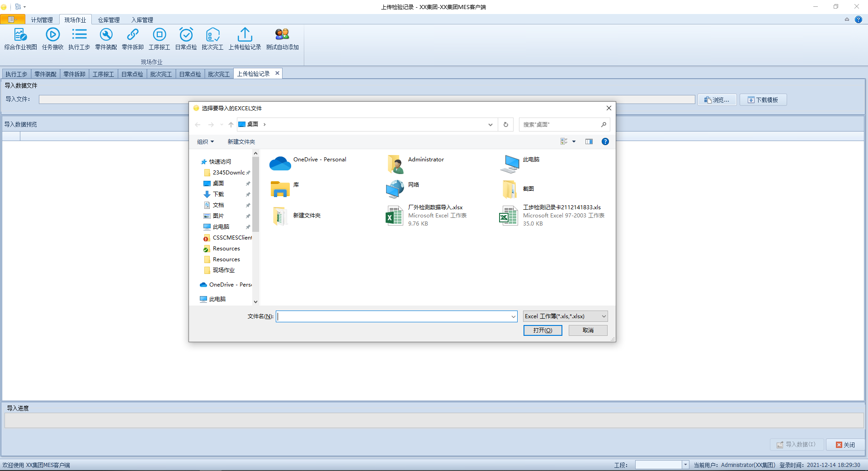868x471 pixels.
Task: Refresh the file dialog location
Action: [x=506, y=124]
